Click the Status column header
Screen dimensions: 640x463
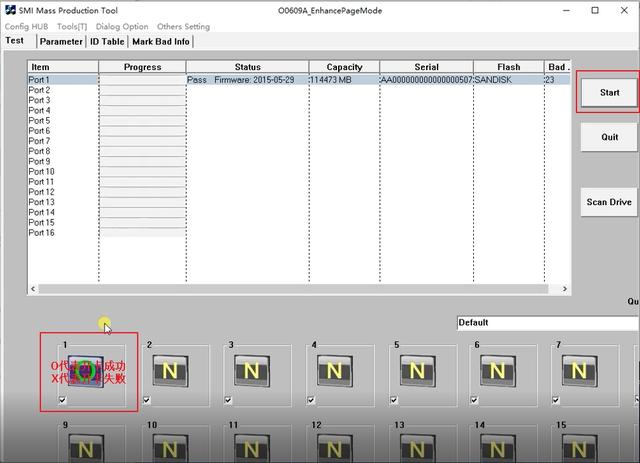247,67
